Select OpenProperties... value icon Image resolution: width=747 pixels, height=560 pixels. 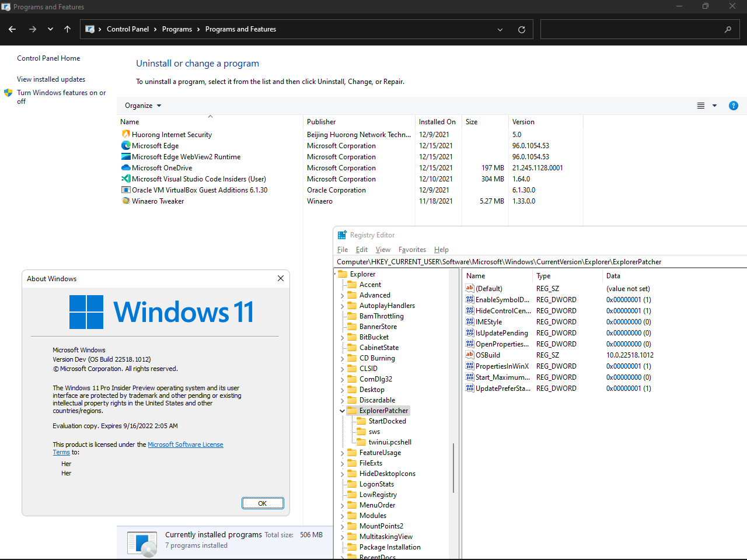click(x=470, y=344)
